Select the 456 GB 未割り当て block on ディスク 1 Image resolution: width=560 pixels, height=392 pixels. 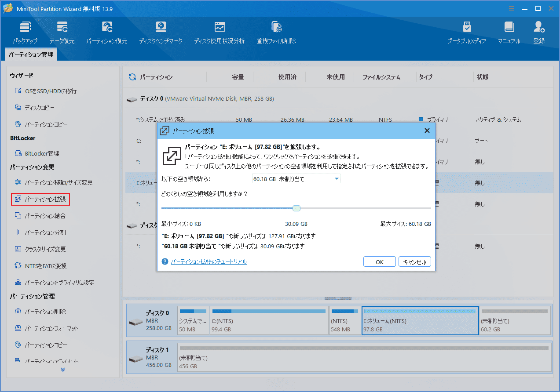pyautogui.click(x=364, y=358)
